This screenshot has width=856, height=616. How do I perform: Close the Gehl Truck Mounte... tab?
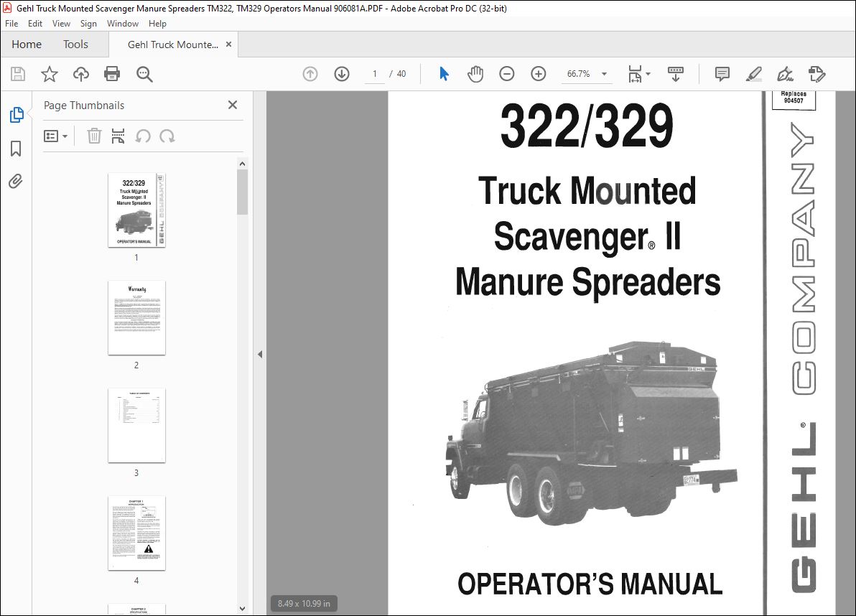(229, 45)
